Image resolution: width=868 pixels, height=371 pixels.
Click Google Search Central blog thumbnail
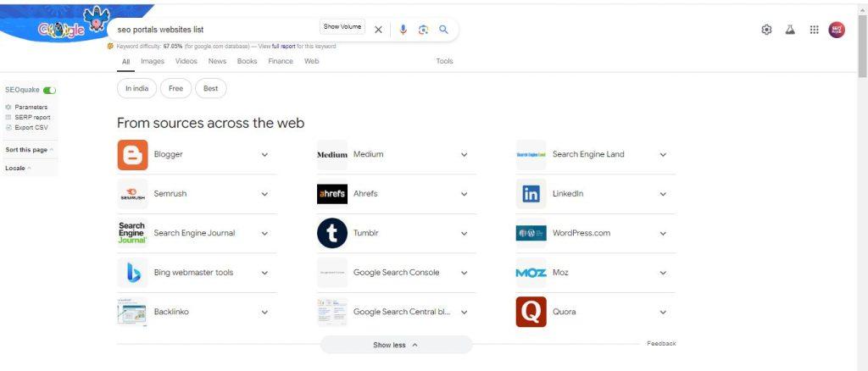[x=332, y=312]
